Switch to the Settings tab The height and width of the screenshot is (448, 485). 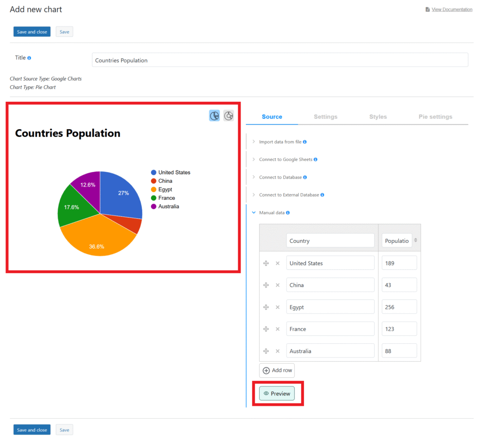click(325, 116)
